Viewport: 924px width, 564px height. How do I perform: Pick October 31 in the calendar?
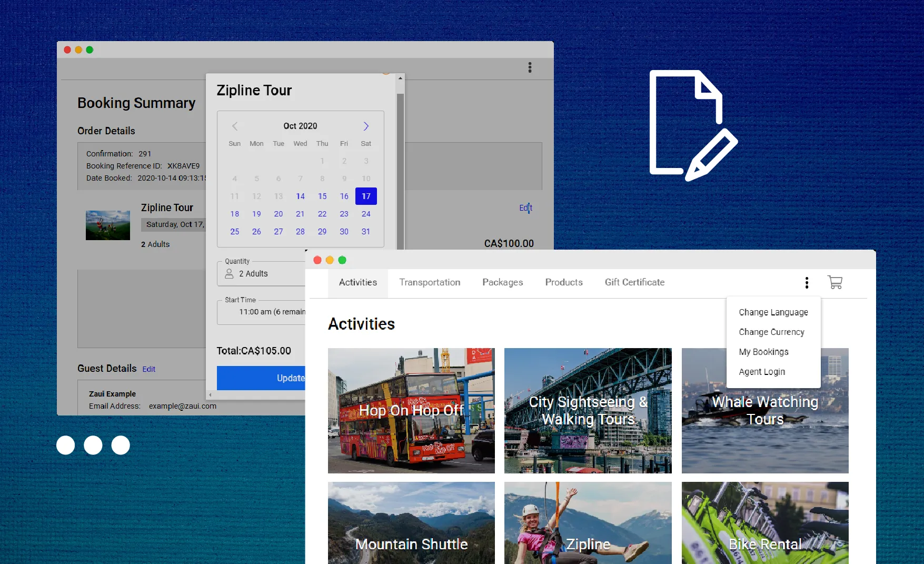(x=366, y=231)
